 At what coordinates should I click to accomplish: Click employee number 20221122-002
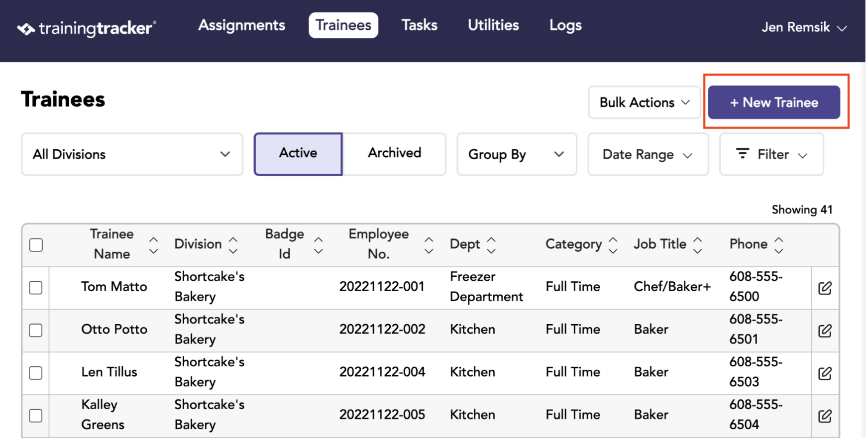click(382, 329)
